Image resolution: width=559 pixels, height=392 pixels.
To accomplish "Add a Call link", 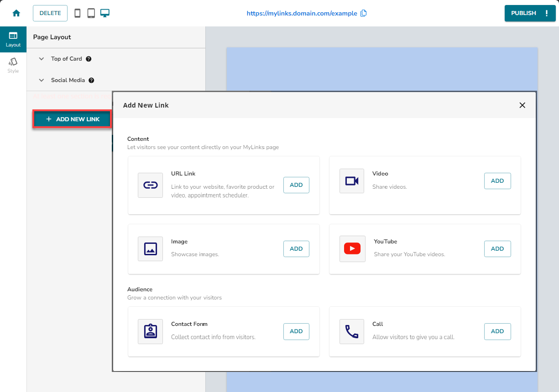I will (497, 331).
